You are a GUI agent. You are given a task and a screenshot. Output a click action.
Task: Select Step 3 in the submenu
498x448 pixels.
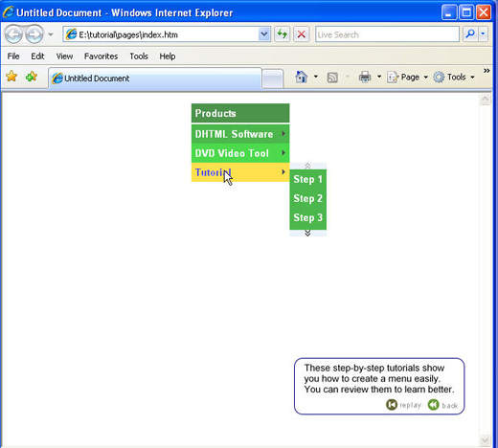(x=308, y=217)
